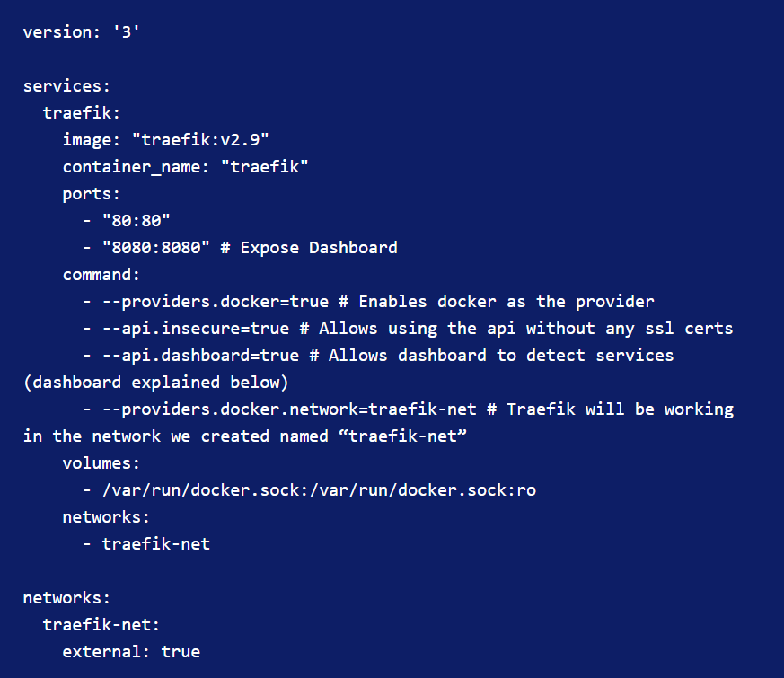Click the --api.insecure=true flag
Image resolution: width=784 pixels, height=678 pixels.
click(196, 329)
